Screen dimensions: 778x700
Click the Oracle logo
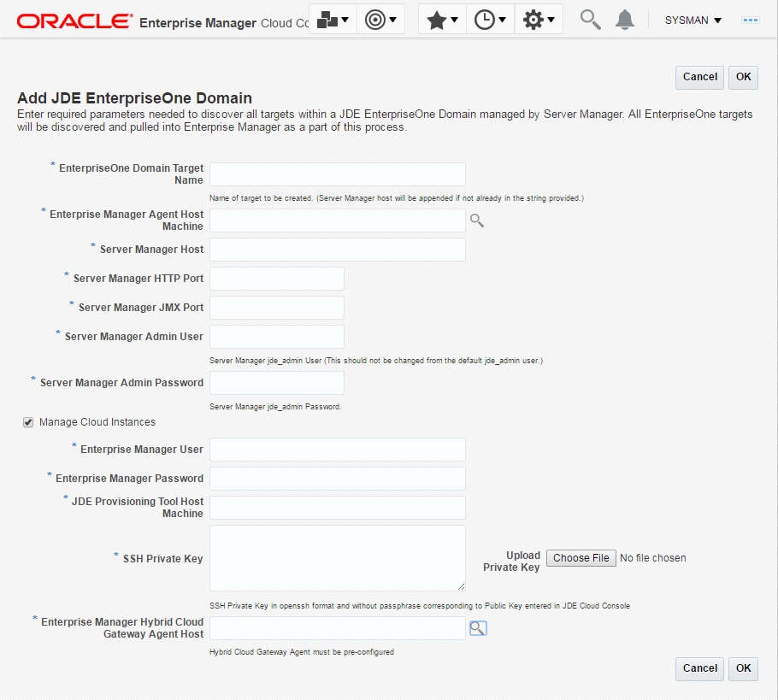[x=75, y=21]
